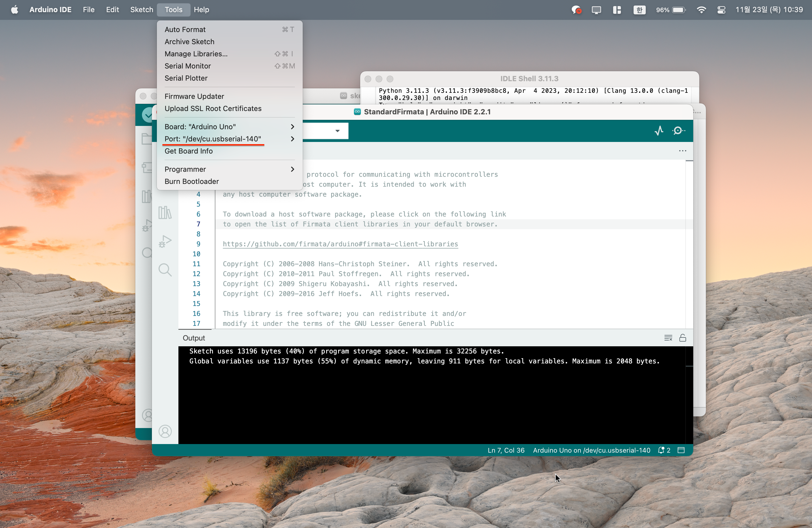Viewport: 812px width, 528px height.
Task: Open the firmata-client-libraries GitHub link
Action: tap(340, 244)
